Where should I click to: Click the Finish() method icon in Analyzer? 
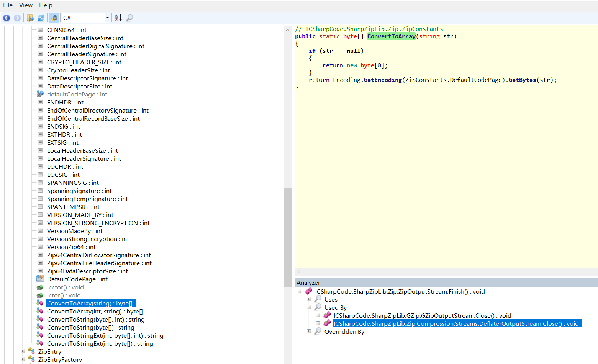(x=308, y=291)
